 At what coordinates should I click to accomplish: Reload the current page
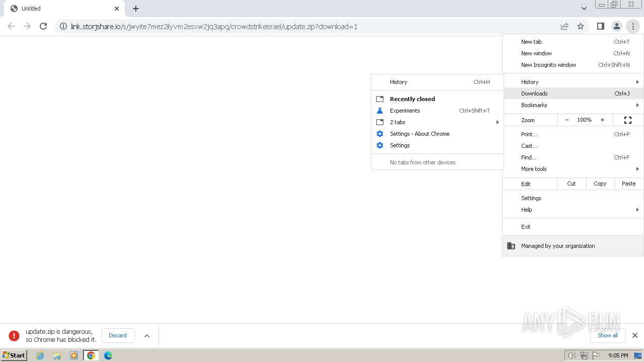[x=43, y=26]
